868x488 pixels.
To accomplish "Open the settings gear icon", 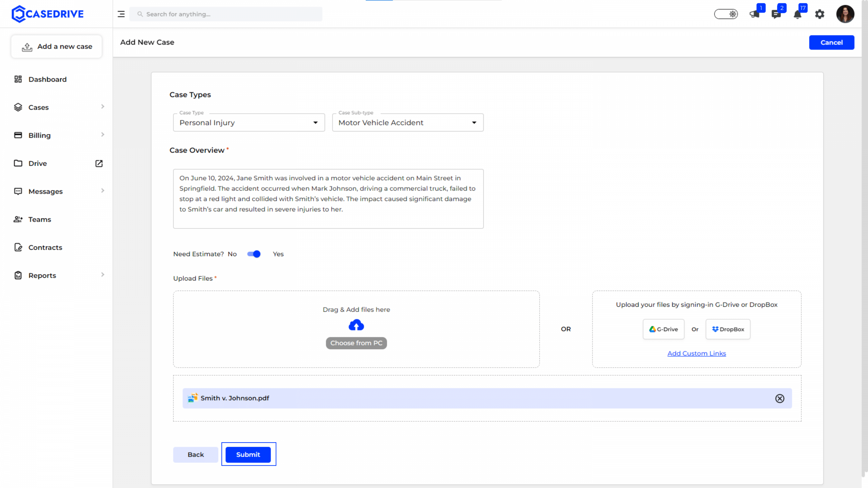I will (819, 14).
